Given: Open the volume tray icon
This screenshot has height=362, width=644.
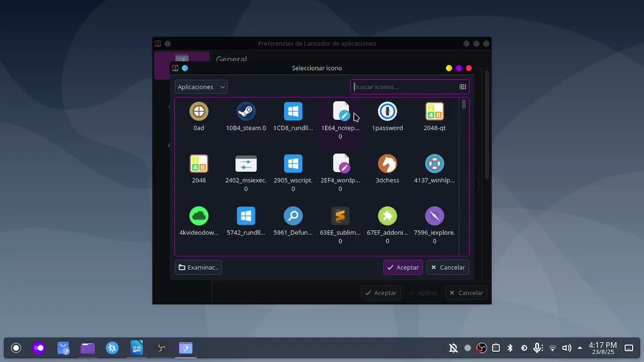Looking at the screenshot, I should pyautogui.click(x=567, y=348).
